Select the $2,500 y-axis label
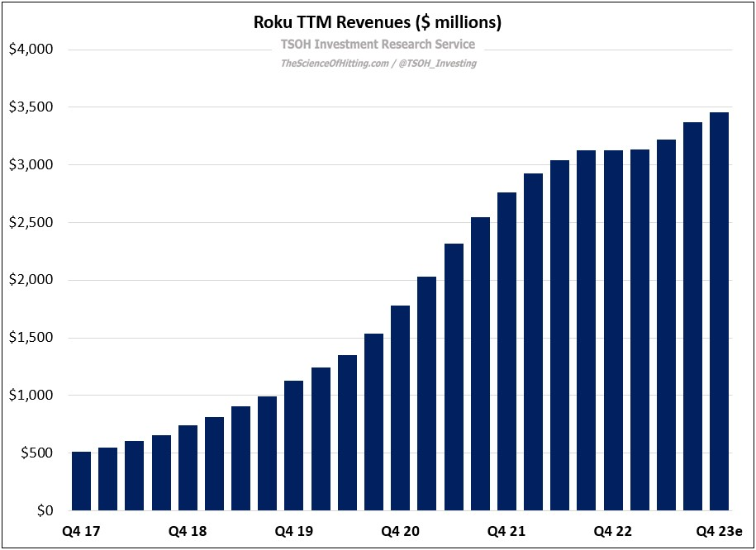756x550 pixels. (x=31, y=222)
